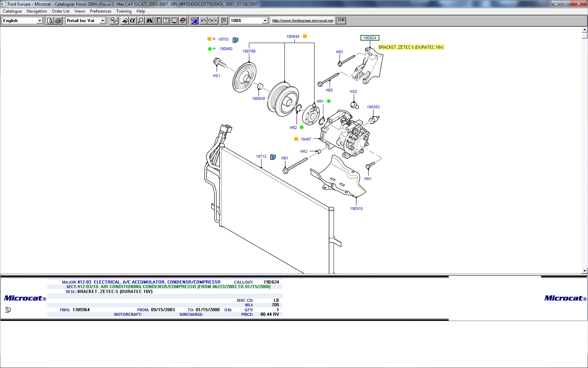This screenshot has width=588, height=368.
Task: Open the Catalogue menu
Action: (x=12, y=11)
